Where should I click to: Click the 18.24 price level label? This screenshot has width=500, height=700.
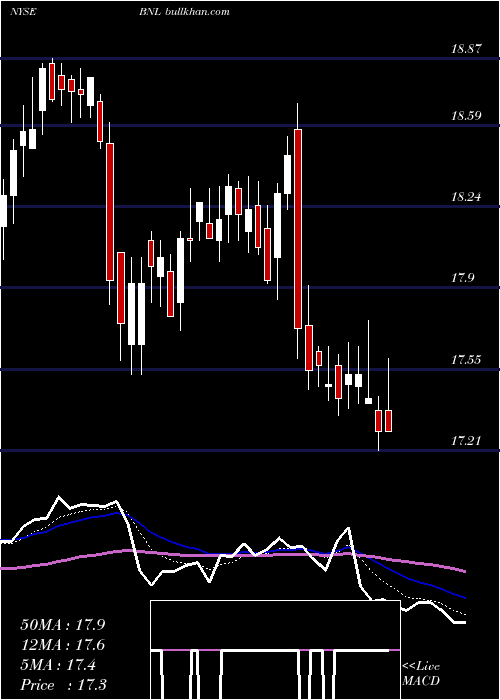[466, 197]
